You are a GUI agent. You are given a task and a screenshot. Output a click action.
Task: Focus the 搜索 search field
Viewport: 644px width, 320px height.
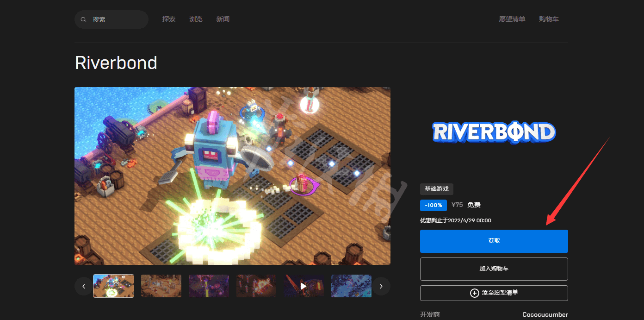[x=111, y=19]
